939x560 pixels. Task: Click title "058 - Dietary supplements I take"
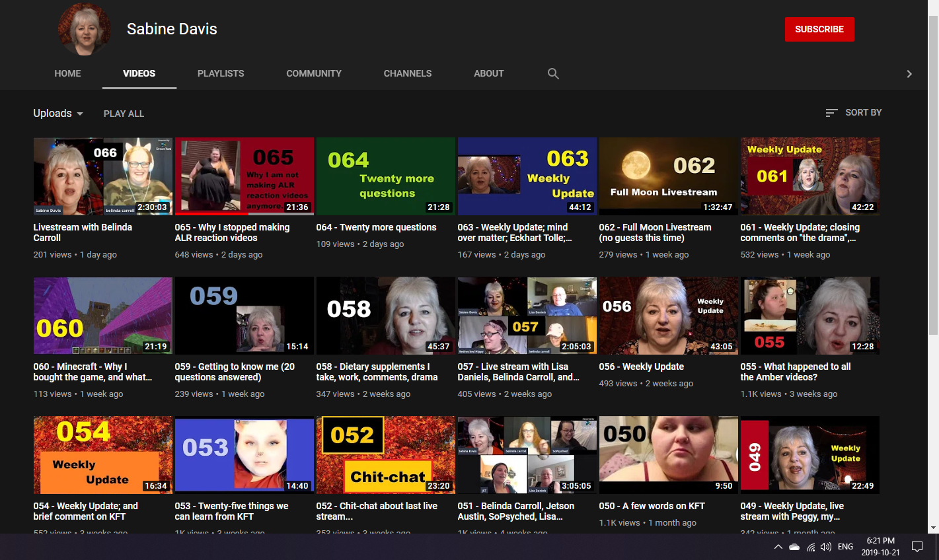(x=377, y=372)
